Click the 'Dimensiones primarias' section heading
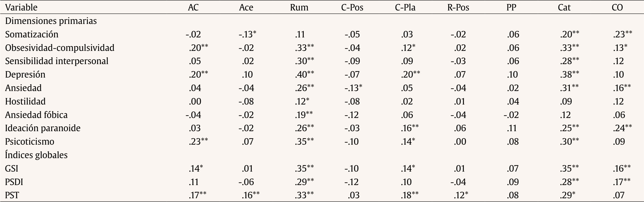The height and width of the screenshot is (202, 644). [51, 21]
